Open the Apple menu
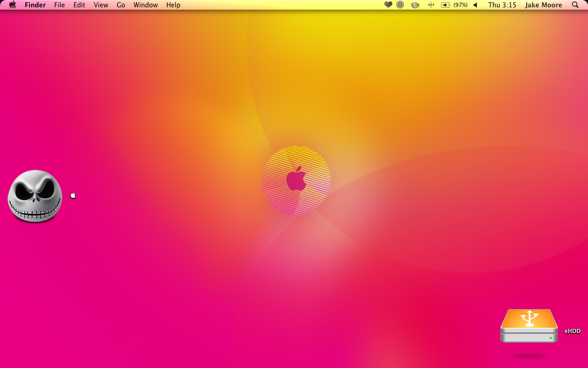Image resolution: width=588 pixels, height=368 pixels. click(12, 5)
